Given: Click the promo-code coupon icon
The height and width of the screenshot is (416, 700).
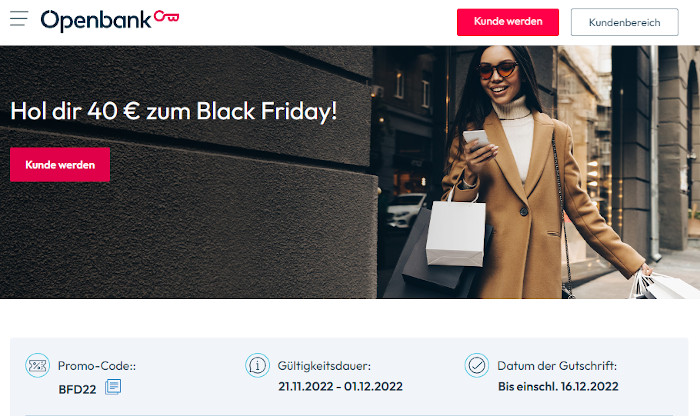Looking at the screenshot, I should click(x=38, y=366).
